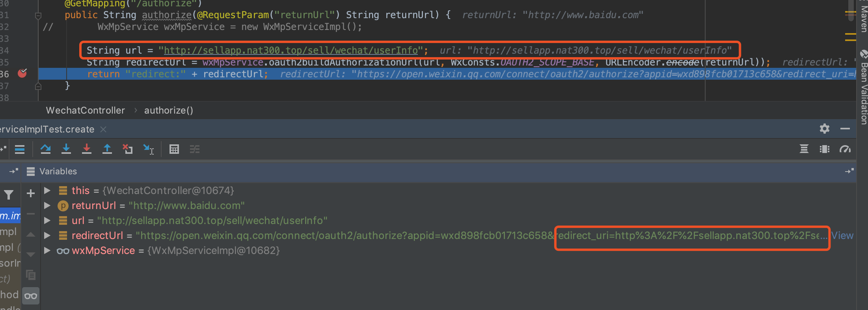Open debug panel settings gear
Image resolution: width=868 pixels, height=310 pixels.
tap(824, 129)
